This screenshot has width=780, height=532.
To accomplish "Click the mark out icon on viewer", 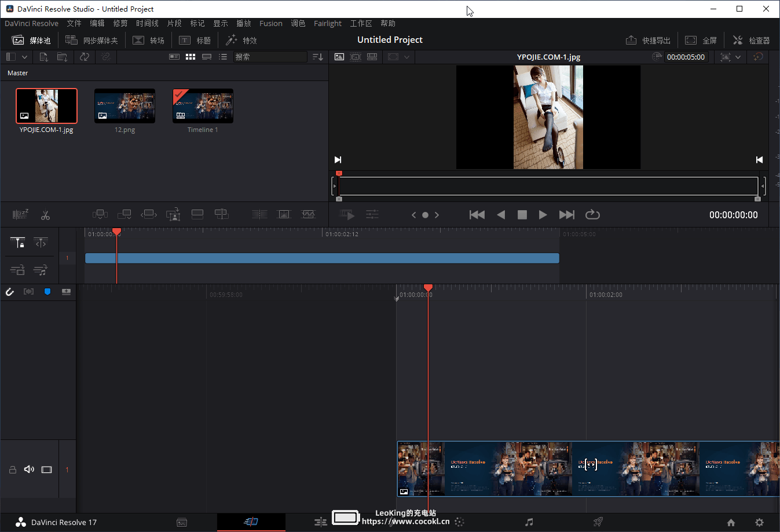I will [759, 160].
